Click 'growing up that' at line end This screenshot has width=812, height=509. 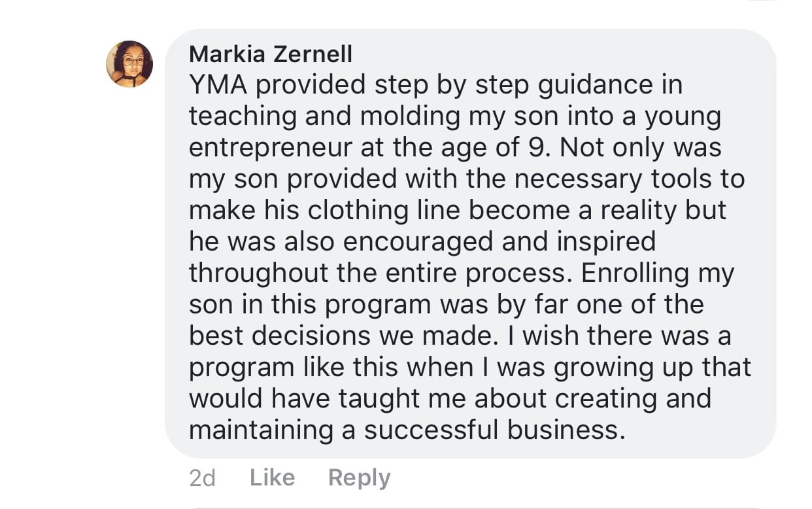(652, 368)
